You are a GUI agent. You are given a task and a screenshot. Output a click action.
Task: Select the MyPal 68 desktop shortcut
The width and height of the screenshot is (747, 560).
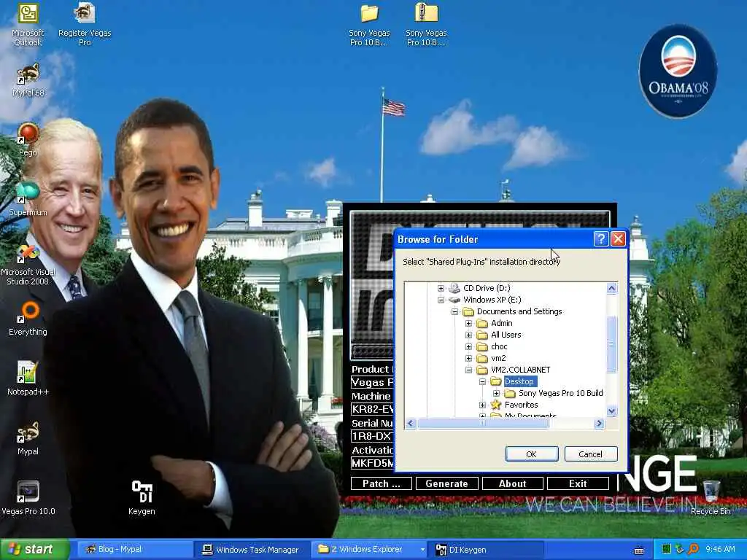coord(28,79)
